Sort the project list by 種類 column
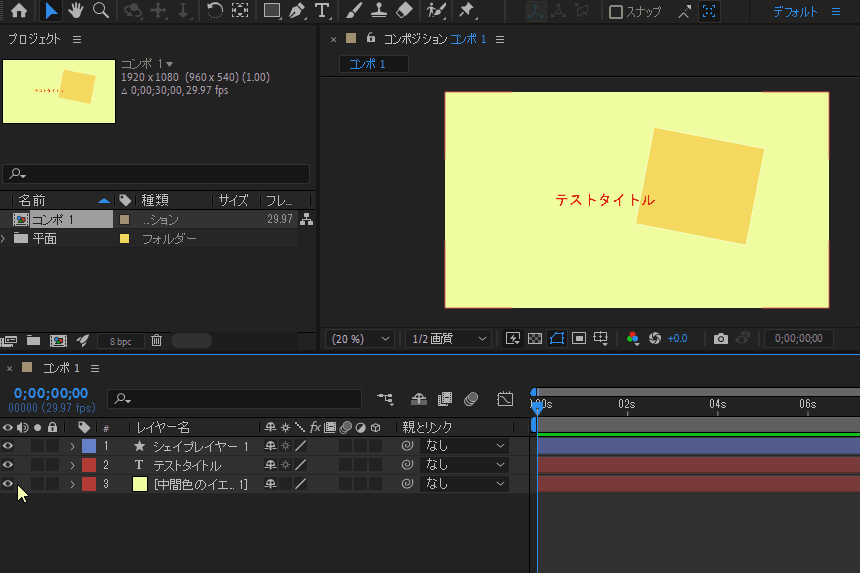Viewport: 860px width, 573px height. pyautogui.click(x=155, y=200)
